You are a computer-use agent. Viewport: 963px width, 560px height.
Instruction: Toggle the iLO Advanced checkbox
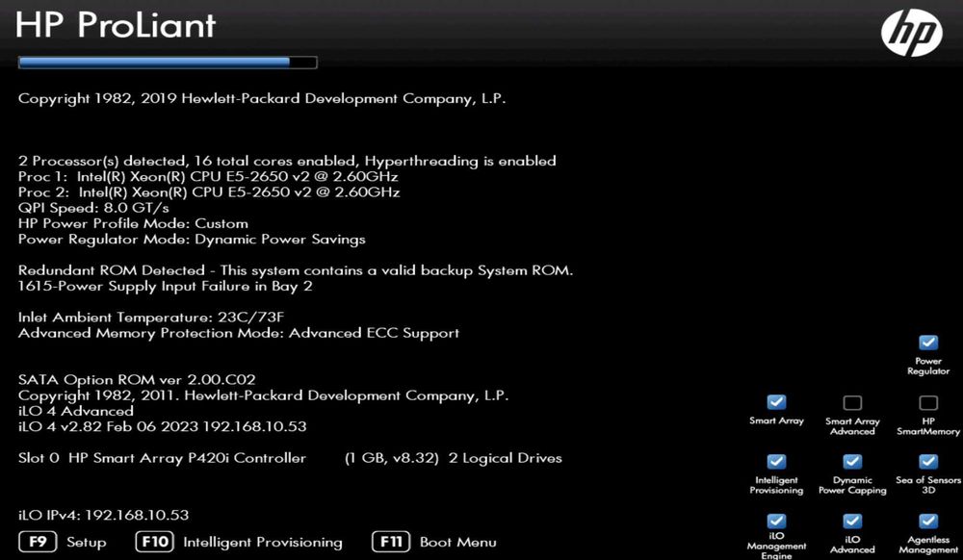pyautogui.click(x=852, y=521)
